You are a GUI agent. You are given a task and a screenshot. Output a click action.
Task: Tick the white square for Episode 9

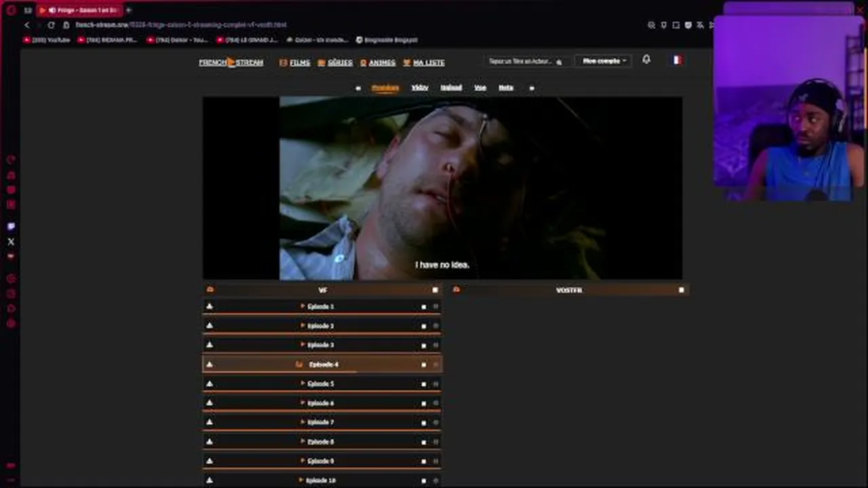tap(424, 462)
